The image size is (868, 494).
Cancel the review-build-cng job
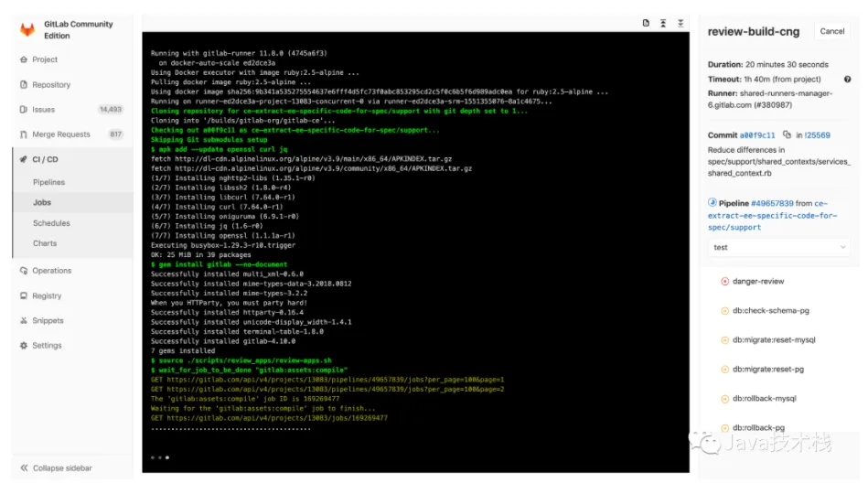[832, 31]
